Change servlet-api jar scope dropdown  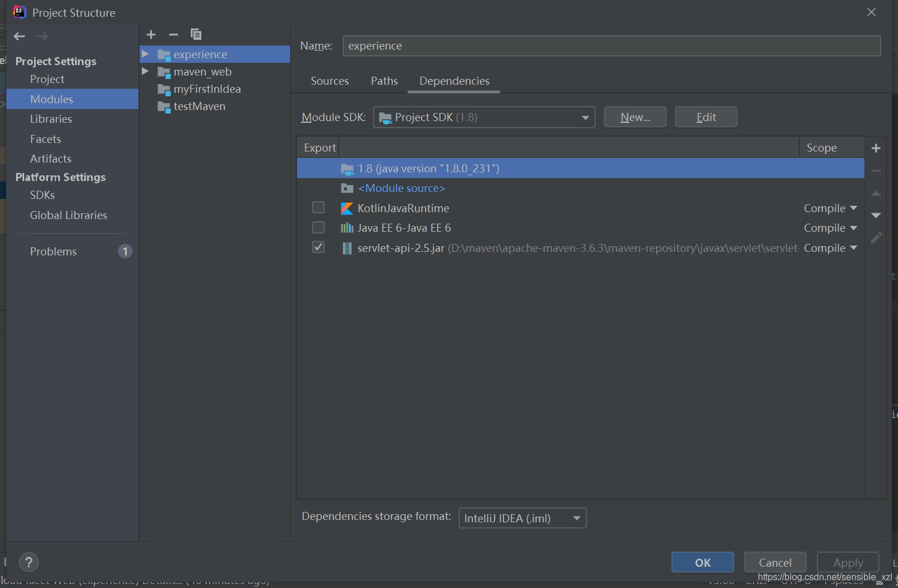831,248
